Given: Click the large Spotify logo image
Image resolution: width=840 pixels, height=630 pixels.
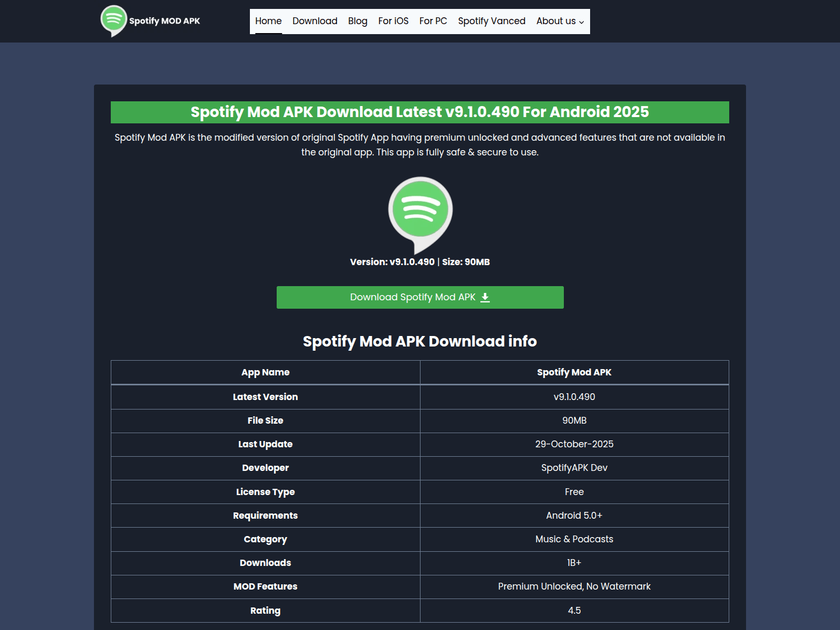Looking at the screenshot, I should tap(420, 215).
